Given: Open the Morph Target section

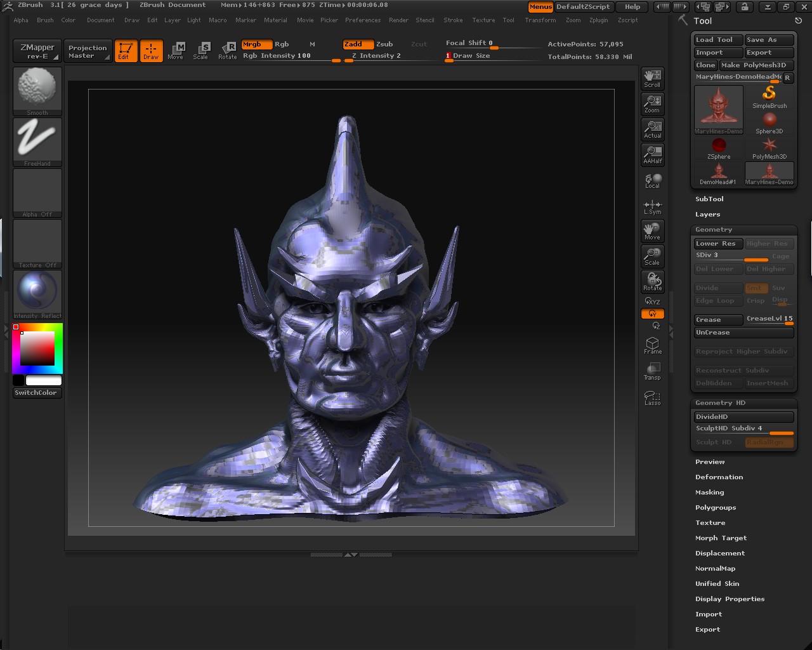Looking at the screenshot, I should click(721, 538).
